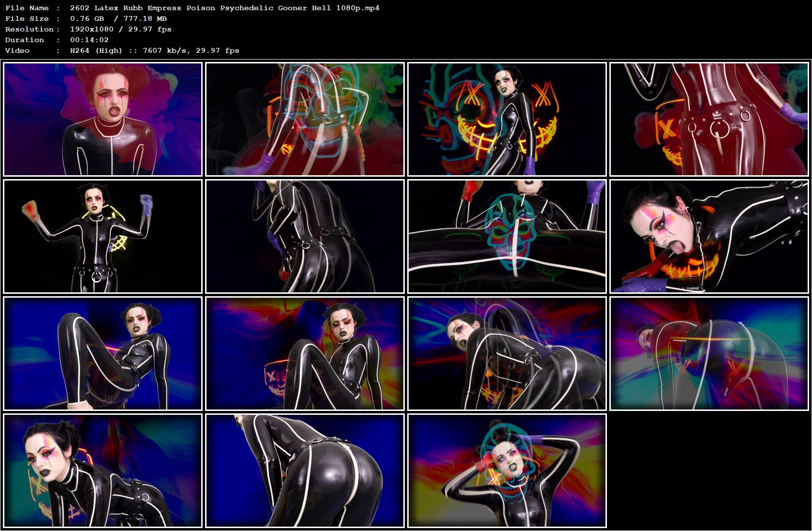Open thumbnail of figure with both arms raised
This screenshot has height=531, width=812.
coord(103,236)
